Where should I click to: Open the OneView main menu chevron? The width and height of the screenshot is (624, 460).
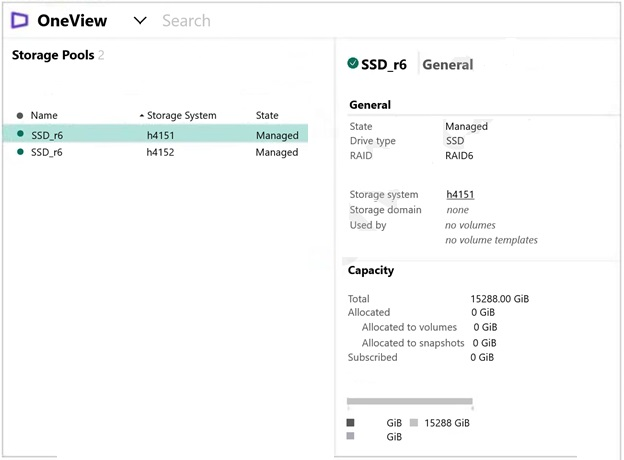coord(140,21)
